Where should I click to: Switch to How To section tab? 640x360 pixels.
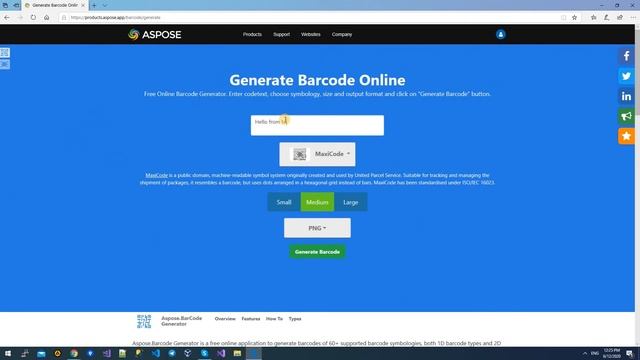274,319
